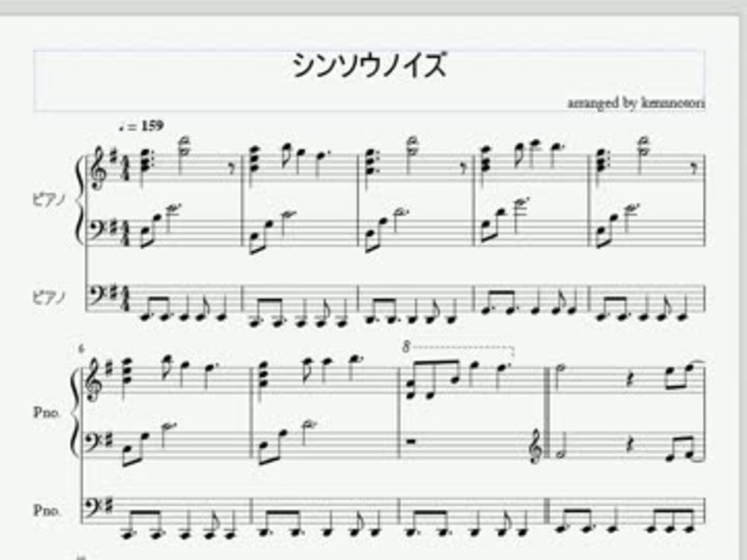
Task: Select the lower ピアノ instrument label
Action: pyautogui.click(x=48, y=298)
